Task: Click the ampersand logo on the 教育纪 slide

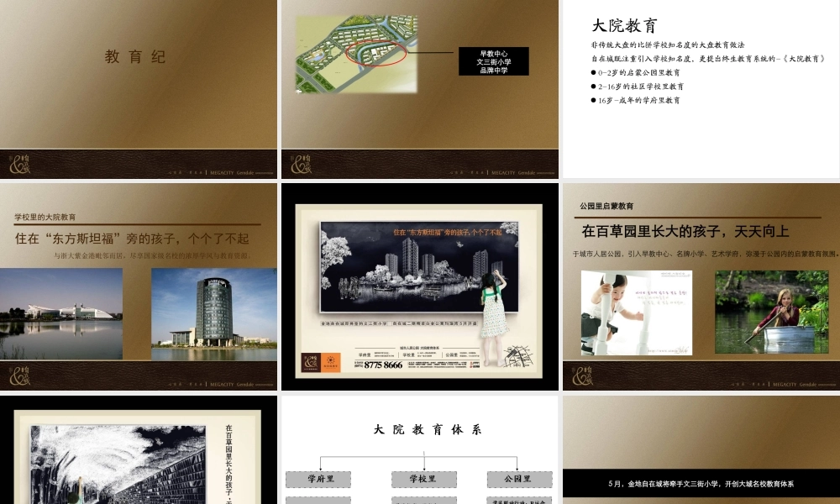Action: pyautogui.click(x=20, y=164)
